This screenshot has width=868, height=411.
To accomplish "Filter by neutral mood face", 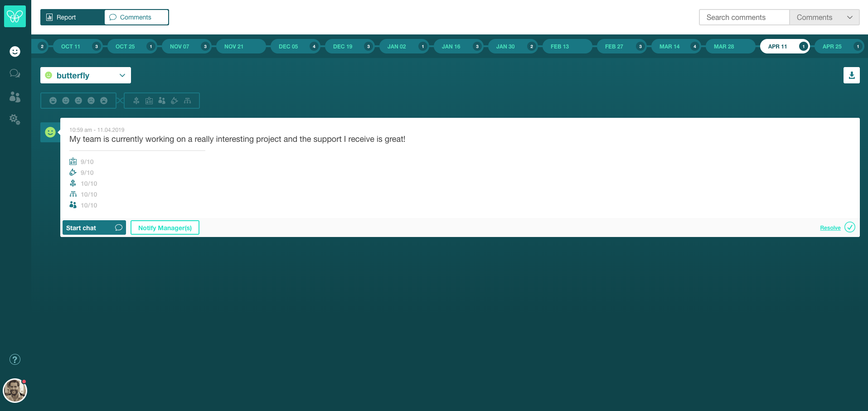I will [x=78, y=101].
